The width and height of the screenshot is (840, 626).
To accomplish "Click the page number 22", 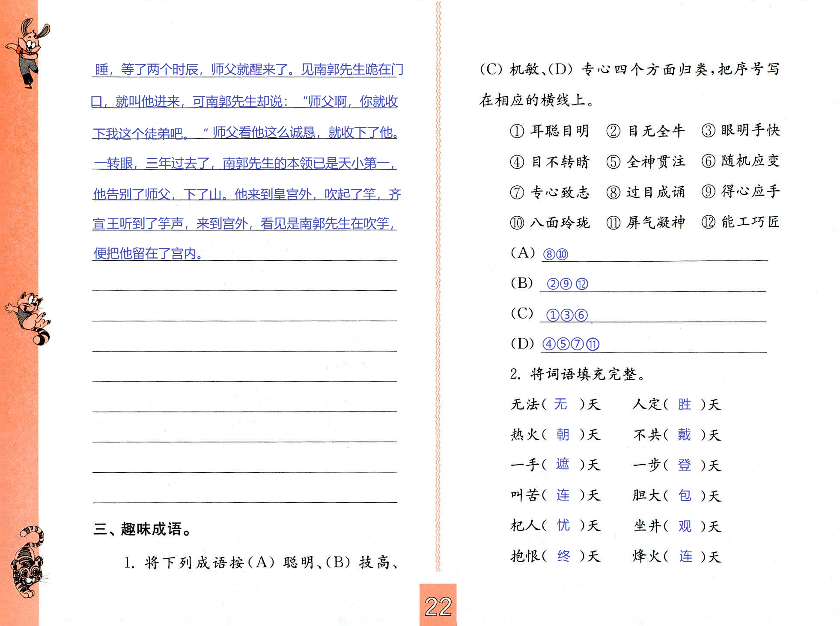I will pos(438,606).
